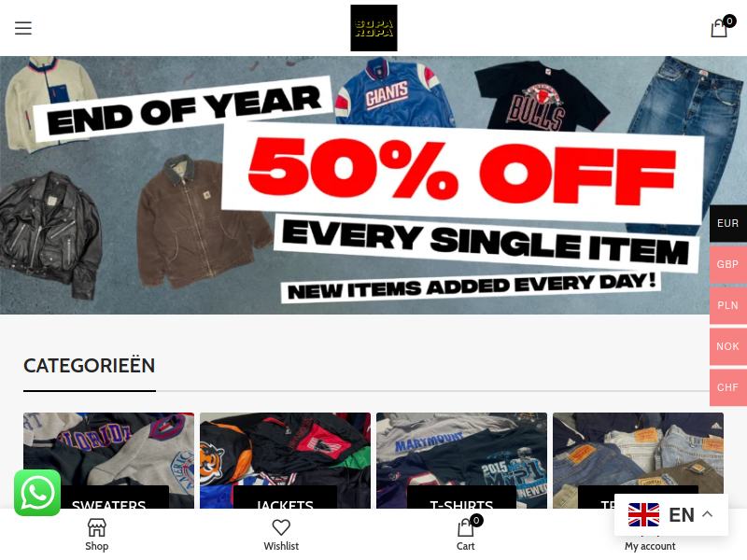The height and width of the screenshot is (560, 747).
Task: Open the hamburger menu
Action: [x=22, y=28]
